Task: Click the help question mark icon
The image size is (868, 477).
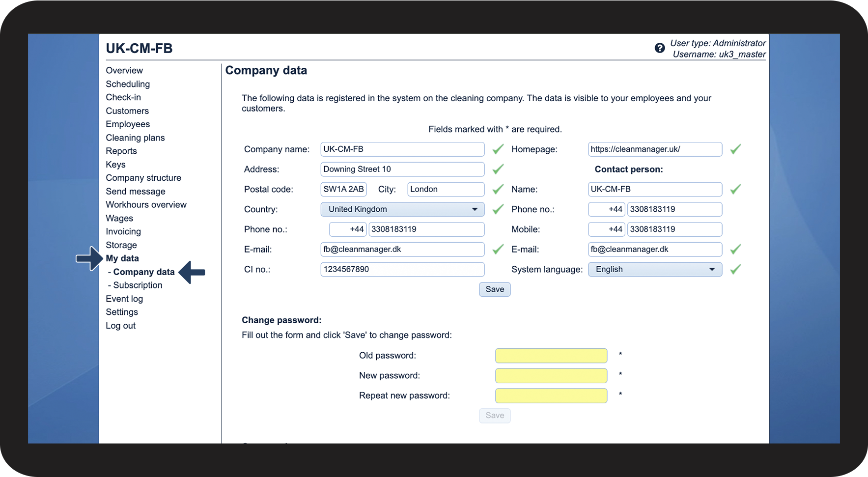Action: pos(660,48)
